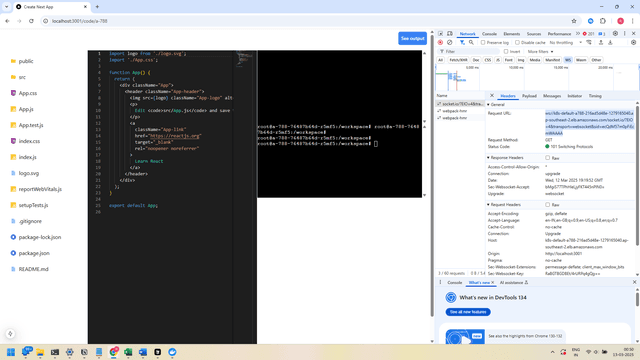Toggle the network filter funnel icon
This screenshot has width=640, height=360.
[x=462, y=42]
